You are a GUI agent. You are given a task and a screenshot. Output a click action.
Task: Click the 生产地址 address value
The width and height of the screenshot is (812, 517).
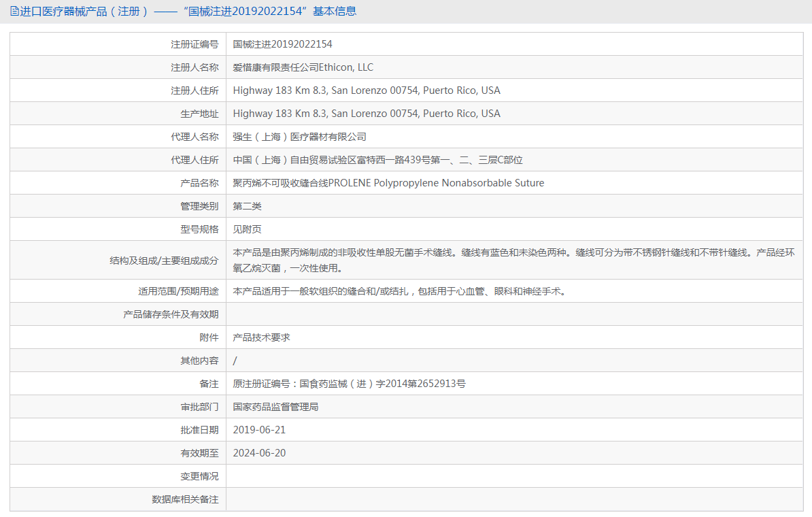[x=366, y=114]
